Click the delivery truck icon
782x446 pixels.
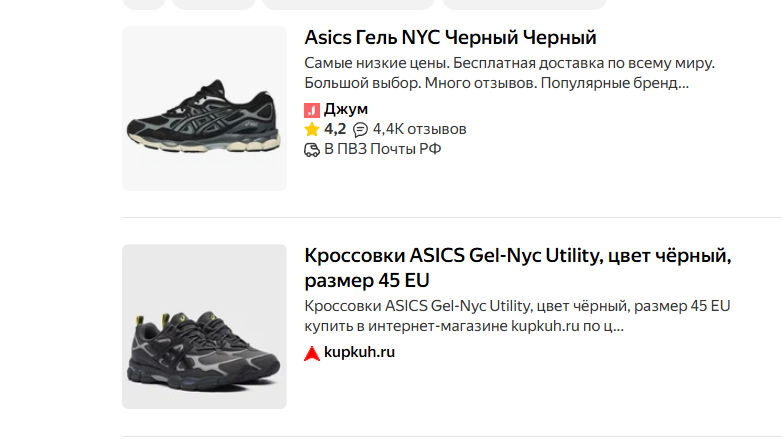tap(311, 150)
